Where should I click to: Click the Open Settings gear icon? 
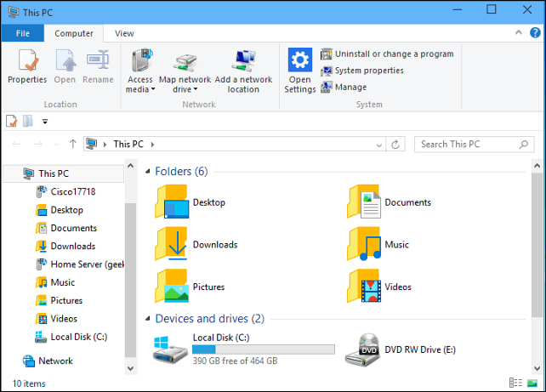300,60
